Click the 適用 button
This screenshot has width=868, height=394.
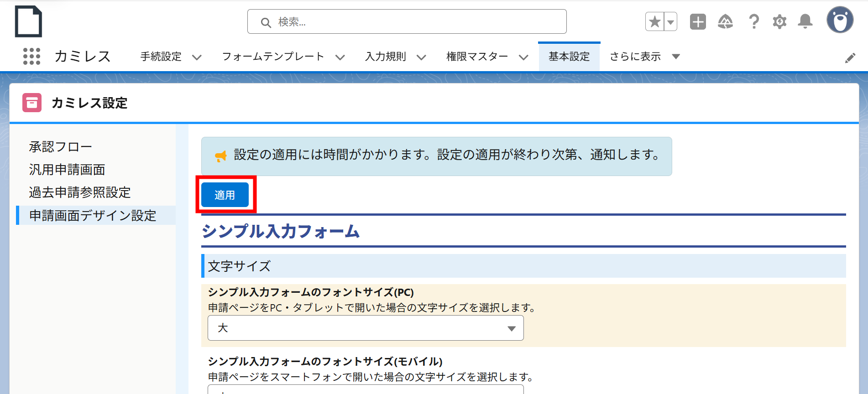(225, 195)
